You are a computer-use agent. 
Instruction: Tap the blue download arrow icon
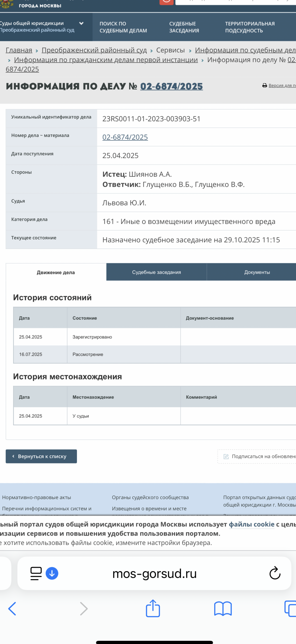pyautogui.click(x=52, y=573)
